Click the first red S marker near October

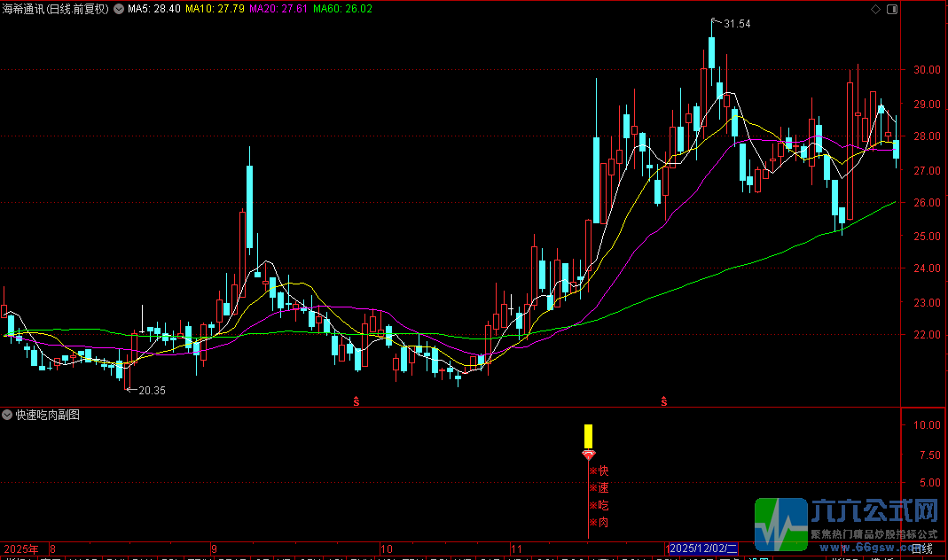click(x=356, y=401)
